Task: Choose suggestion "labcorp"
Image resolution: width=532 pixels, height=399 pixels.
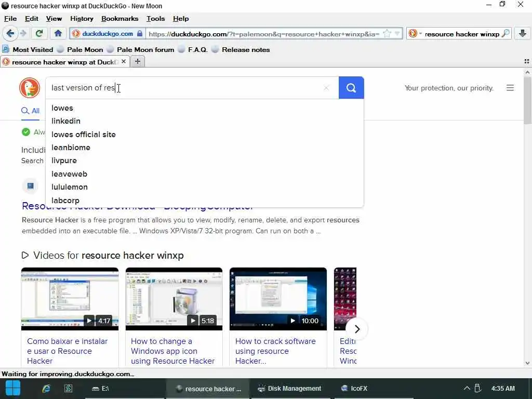Action: 205,200
